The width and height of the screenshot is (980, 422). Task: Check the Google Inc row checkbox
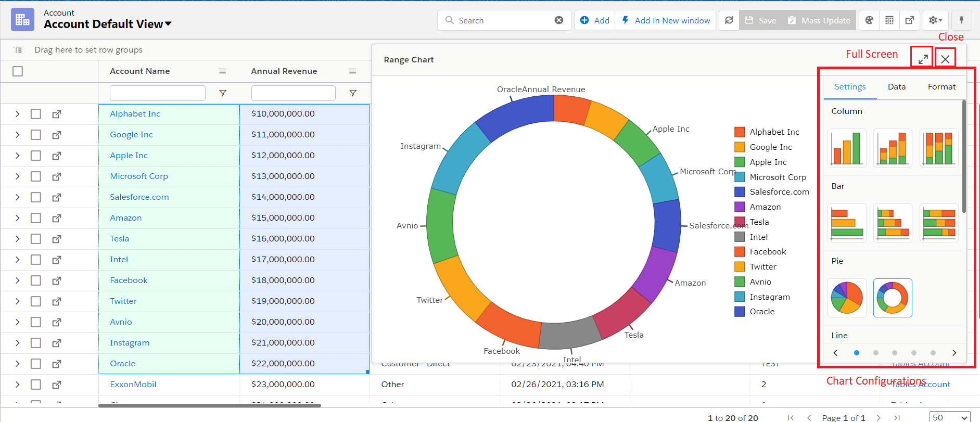tap(36, 135)
